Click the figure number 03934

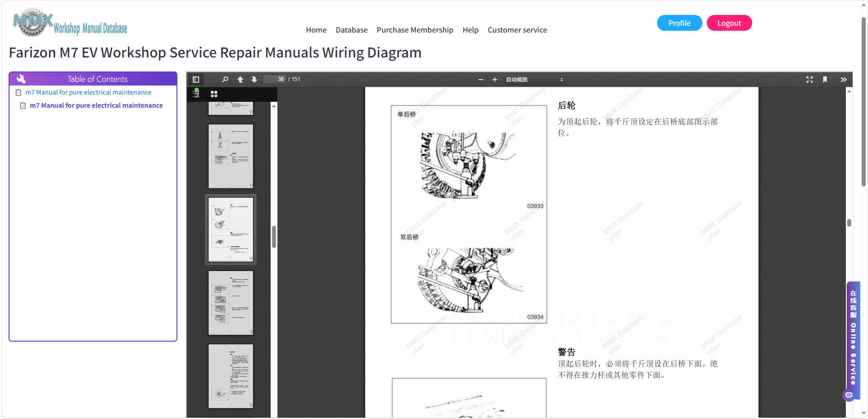click(535, 317)
